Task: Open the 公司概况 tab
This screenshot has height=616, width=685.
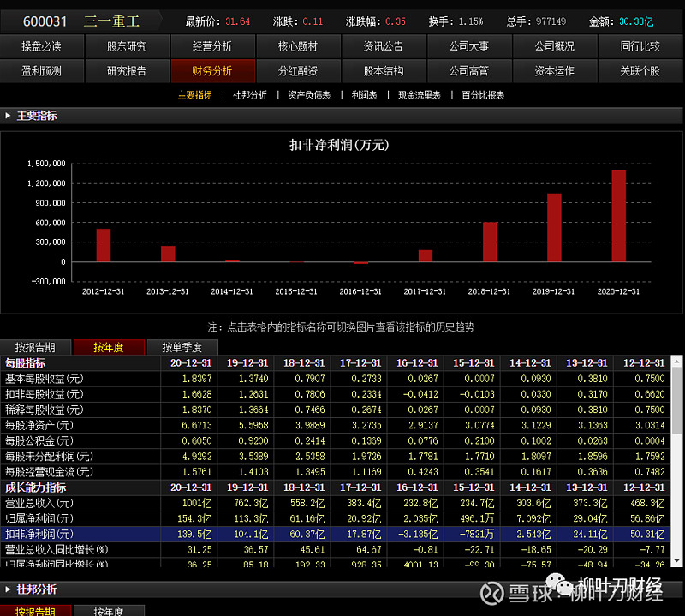Action: pyautogui.click(x=554, y=46)
